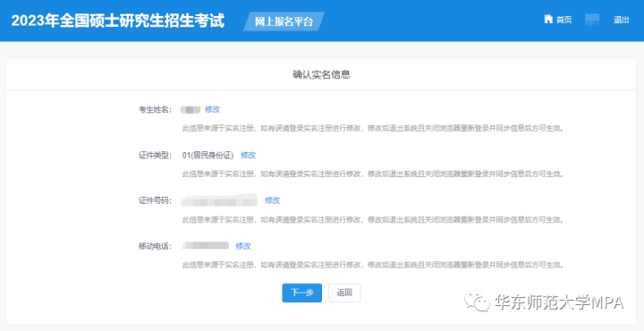Click the 证件类型 label
The image size is (644, 331).
point(156,156)
